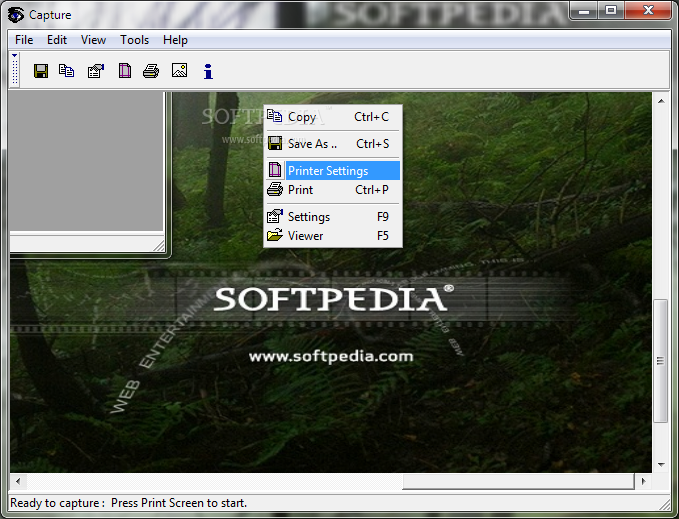Click the horizontal scrollbar left arrow
The image size is (679, 519).
(18, 481)
